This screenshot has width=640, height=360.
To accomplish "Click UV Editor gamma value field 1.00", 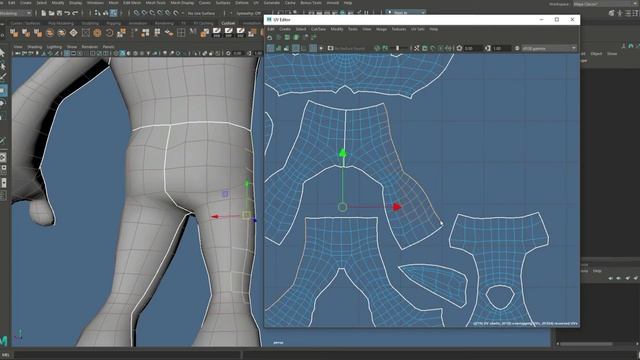I will pyautogui.click(x=501, y=48).
